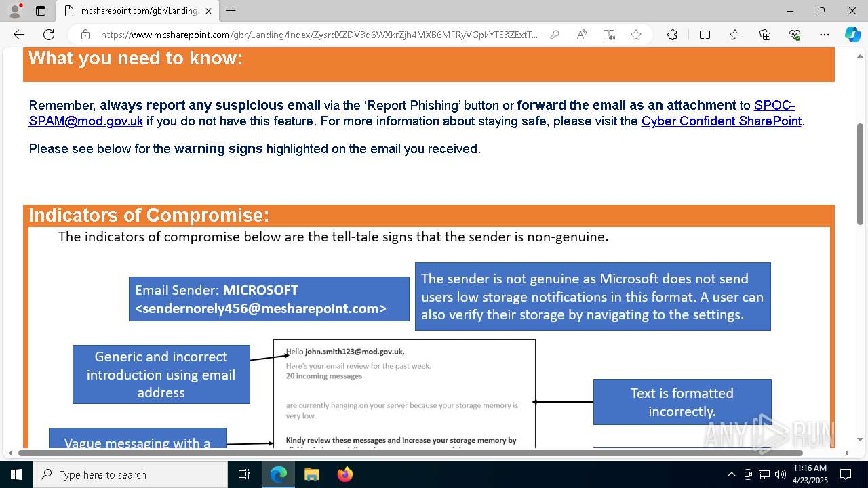Image resolution: width=868 pixels, height=488 pixels.
Task: Click the 'Email Sender: MICROSOFT' box
Action: 269,299
